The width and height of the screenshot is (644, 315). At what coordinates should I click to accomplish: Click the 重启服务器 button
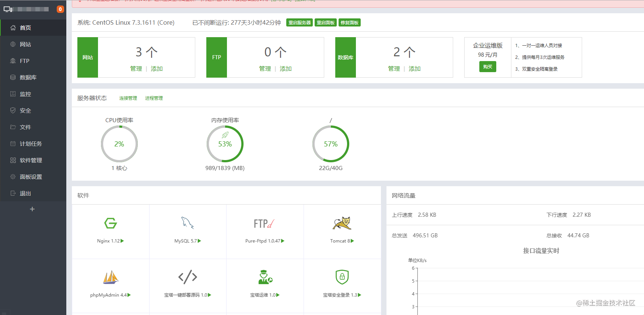300,23
